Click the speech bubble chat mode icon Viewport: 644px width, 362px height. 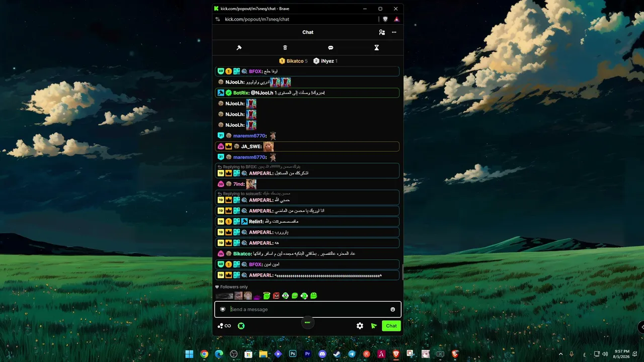[331, 48]
